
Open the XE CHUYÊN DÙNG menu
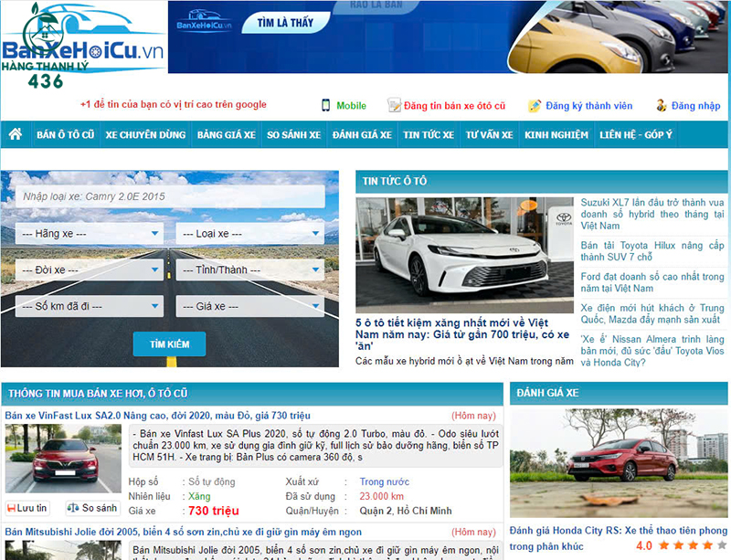(145, 135)
